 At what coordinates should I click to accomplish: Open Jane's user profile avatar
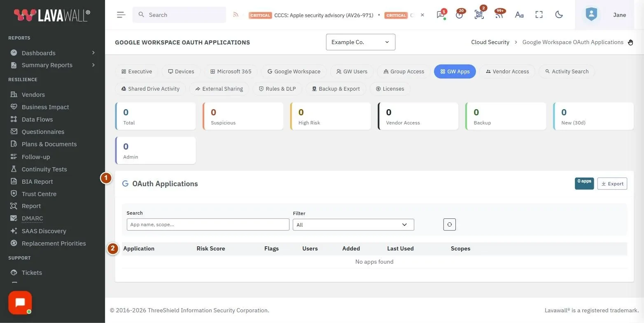(591, 15)
